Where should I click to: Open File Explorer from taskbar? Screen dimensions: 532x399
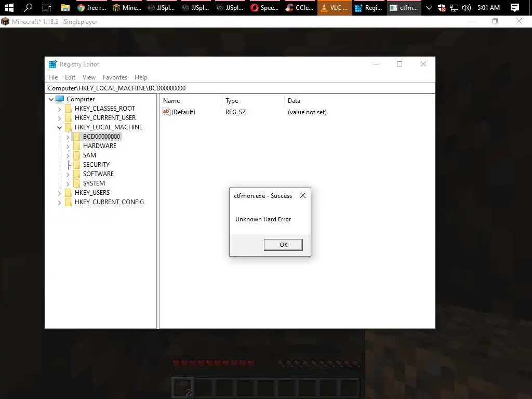(65, 7)
